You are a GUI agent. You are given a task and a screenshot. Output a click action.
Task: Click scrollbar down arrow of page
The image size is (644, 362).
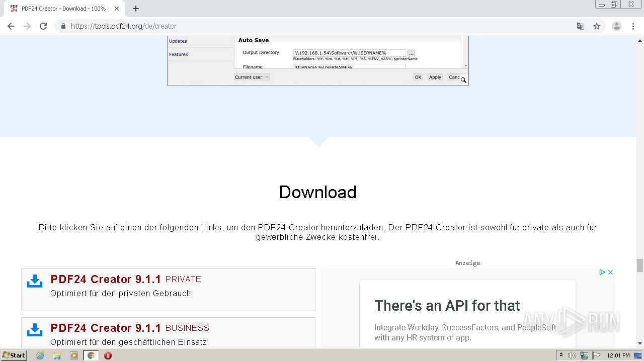(x=640, y=343)
